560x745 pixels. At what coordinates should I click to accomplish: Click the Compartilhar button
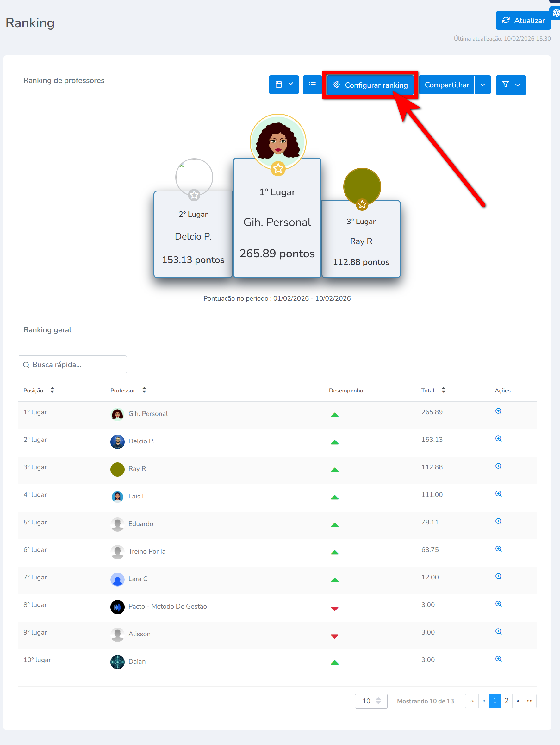coord(446,85)
